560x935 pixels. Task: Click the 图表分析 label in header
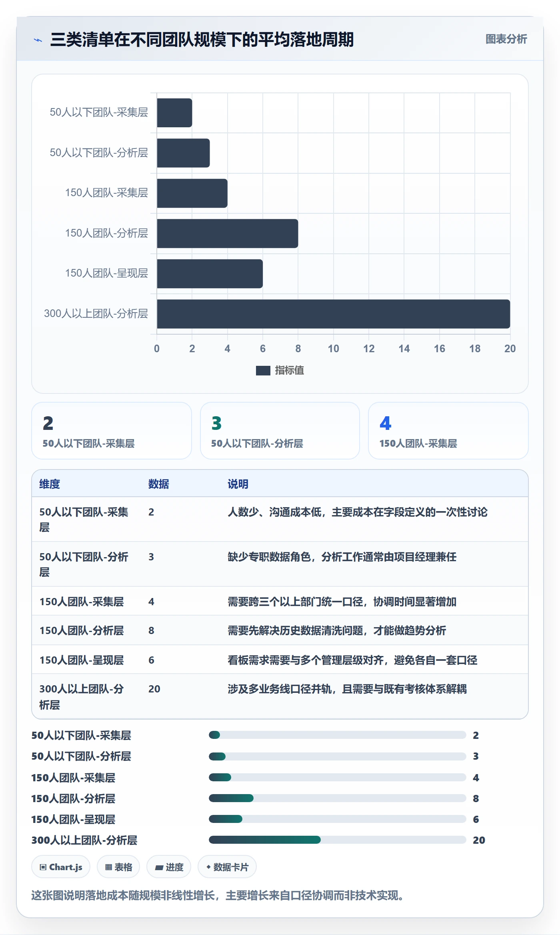[x=506, y=39]
